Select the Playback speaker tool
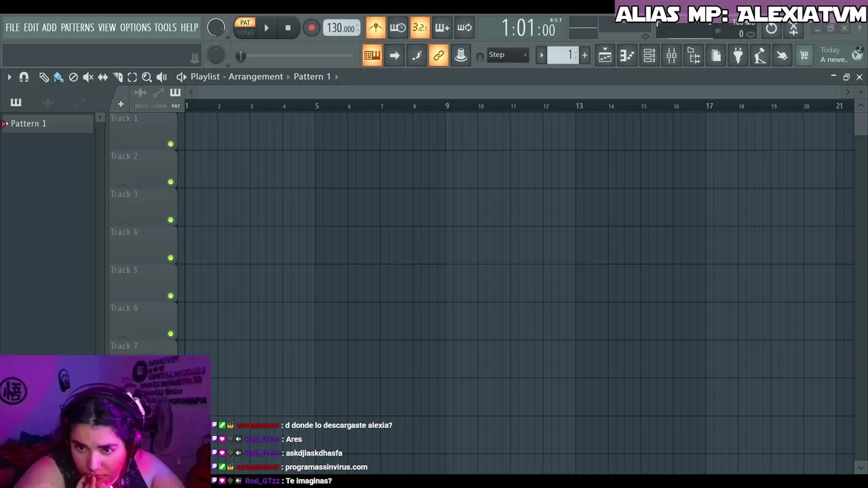Image resolution: width=868 pixels, height=488 pixels. 161,77
